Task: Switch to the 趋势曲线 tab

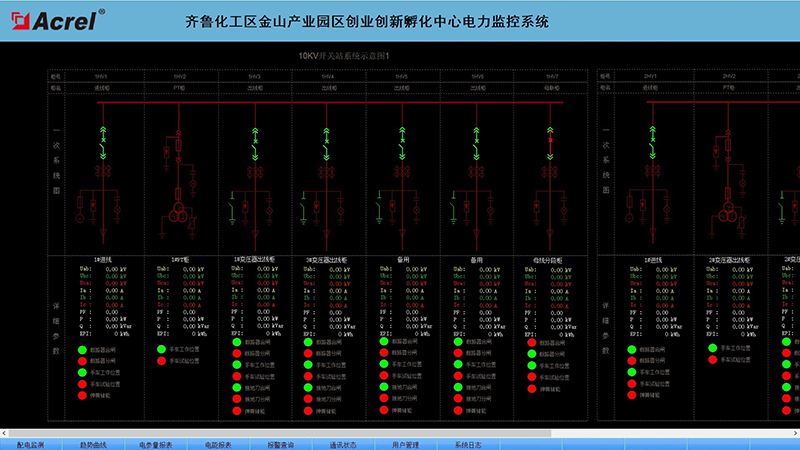Action: 93,443
